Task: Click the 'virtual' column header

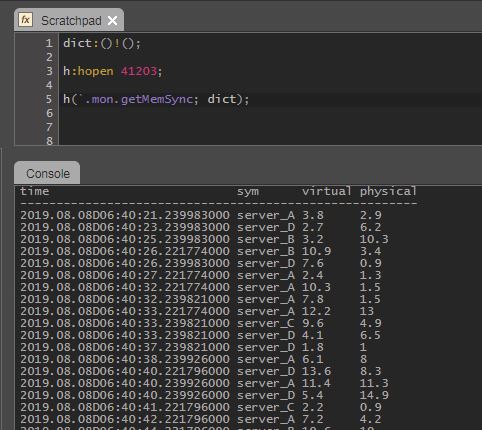Action: click(326, 191)
